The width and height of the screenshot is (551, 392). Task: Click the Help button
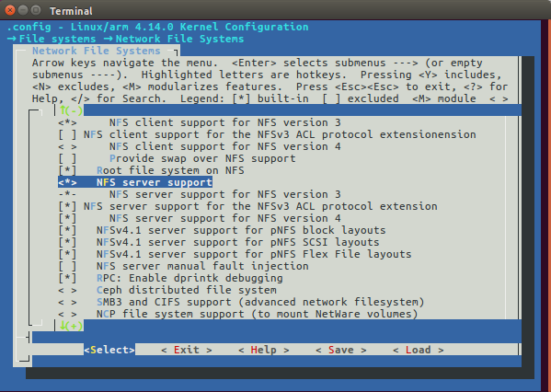(x=264, y=350)
